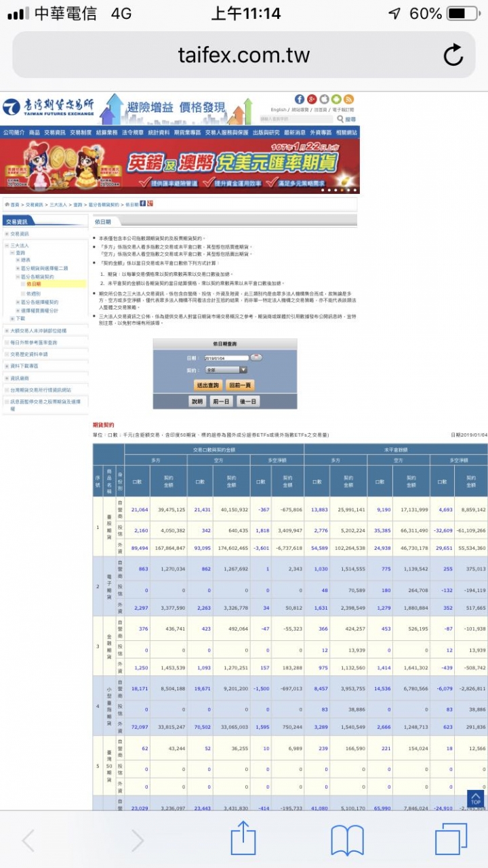Viewport: 488px width, 868px height.
Task: Click the Taiwan Futures Exchange logo
Action: coord(47,107)
